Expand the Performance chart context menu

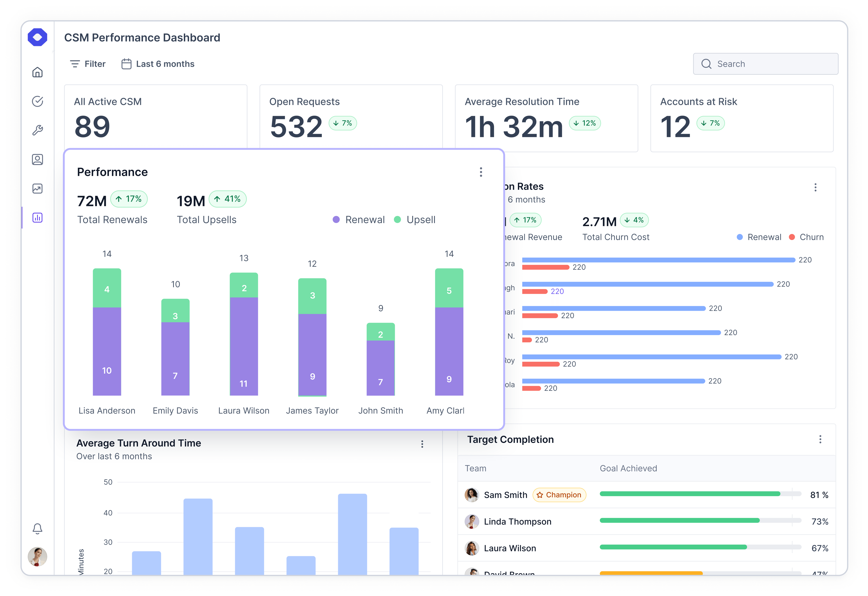point(481,172)
